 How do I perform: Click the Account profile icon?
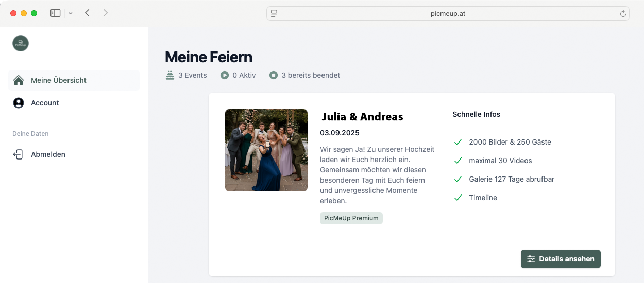[19, 103]
